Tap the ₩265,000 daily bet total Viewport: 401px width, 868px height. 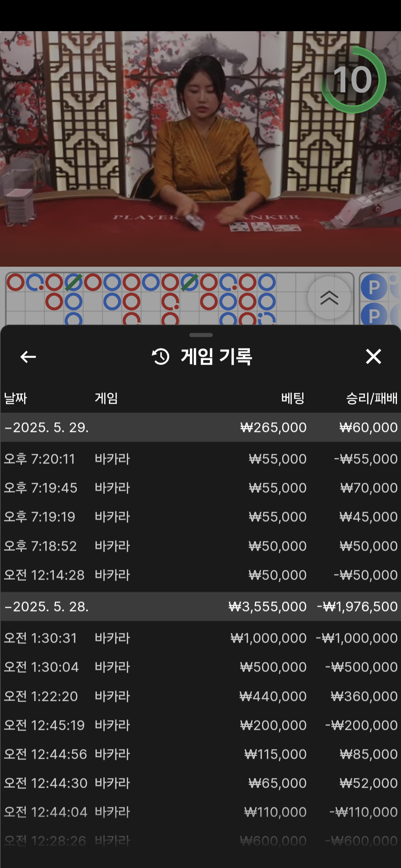(273, 427)
